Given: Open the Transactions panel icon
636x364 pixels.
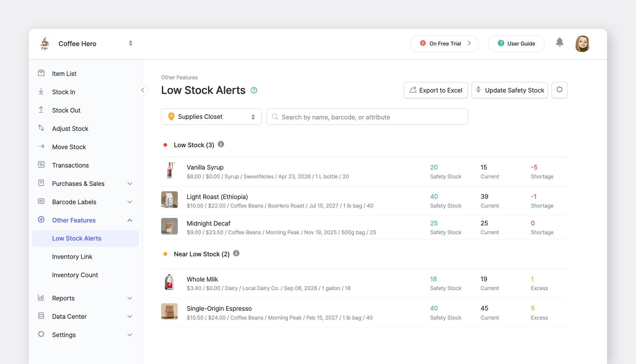Looking at the screenshot, I should (x=41, y=165).
